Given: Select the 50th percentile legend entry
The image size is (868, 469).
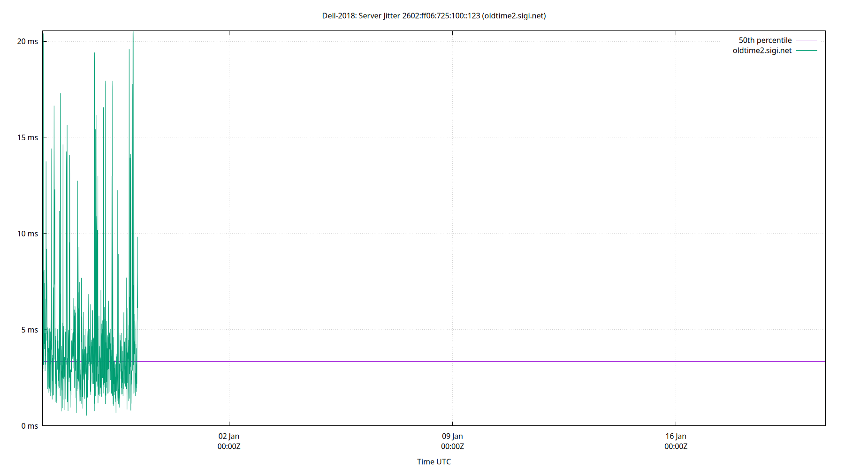Looking at the screenshot, I should [x=765, y=40].
